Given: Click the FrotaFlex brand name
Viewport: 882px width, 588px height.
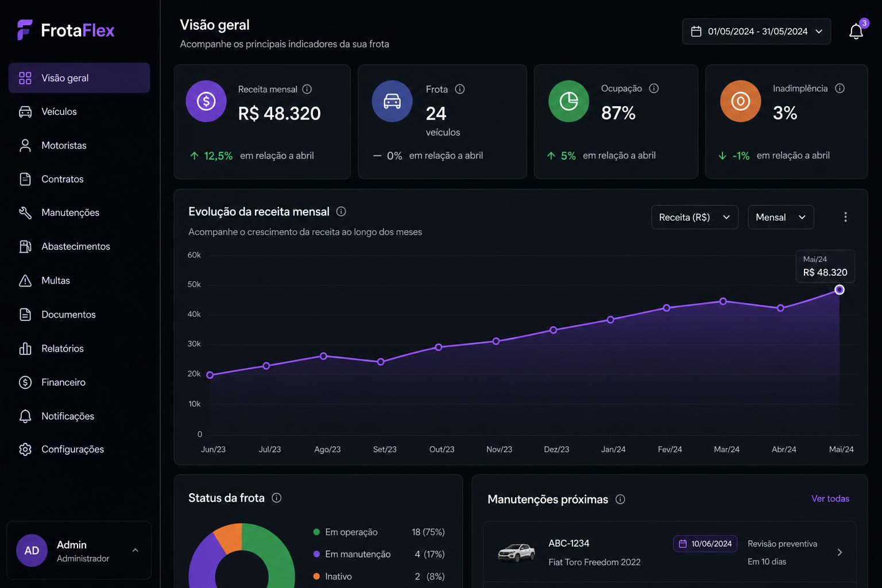Looking at the screenshot, I should pyautogui.click(x=78, y=30).
